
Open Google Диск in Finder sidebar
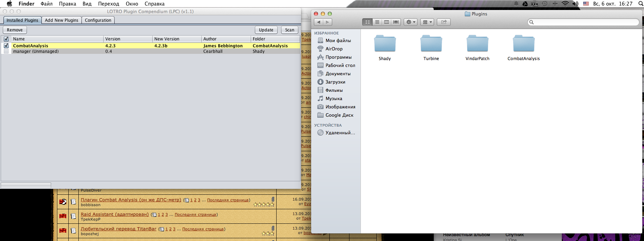[339, 115]
